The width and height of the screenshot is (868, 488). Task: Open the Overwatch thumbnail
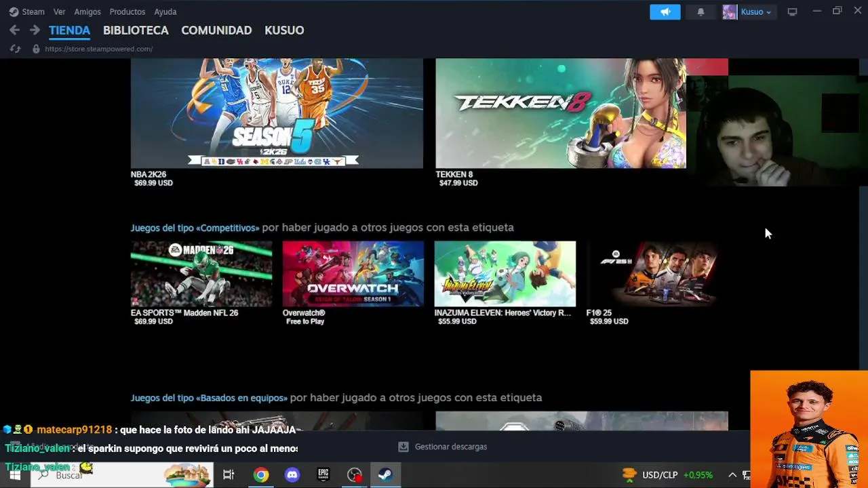(x=353, y=274)
